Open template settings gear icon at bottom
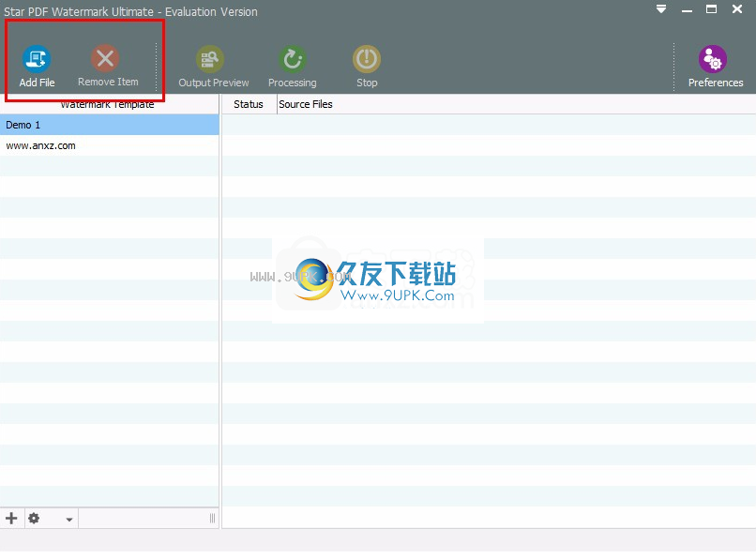 click(34, 519)
